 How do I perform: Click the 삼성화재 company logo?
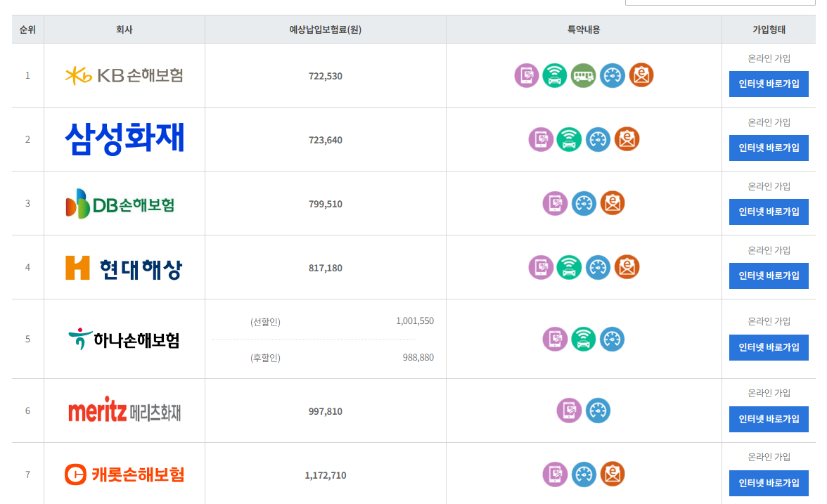124,139
